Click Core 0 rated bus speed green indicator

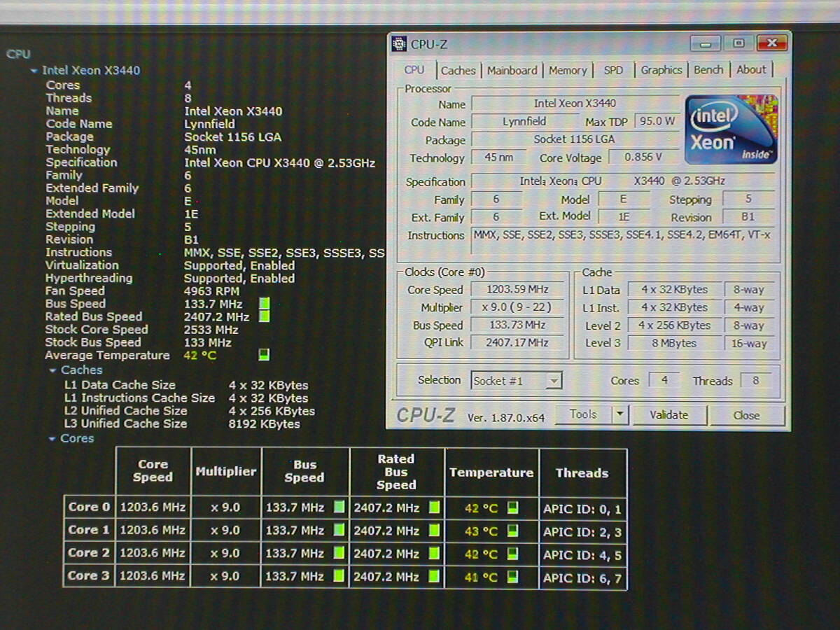pyautogui.click(x=434, y=507)
